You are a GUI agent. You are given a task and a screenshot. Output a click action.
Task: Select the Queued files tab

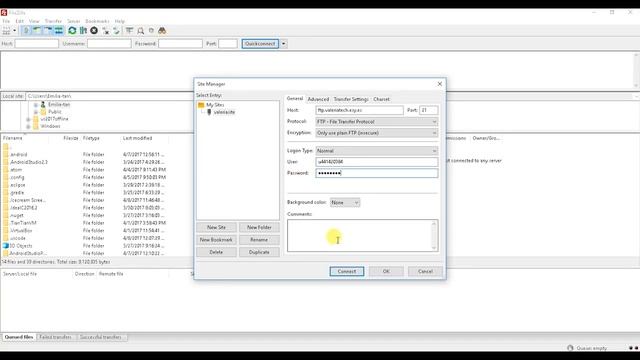pyautogui.click(x=19, y=337)
